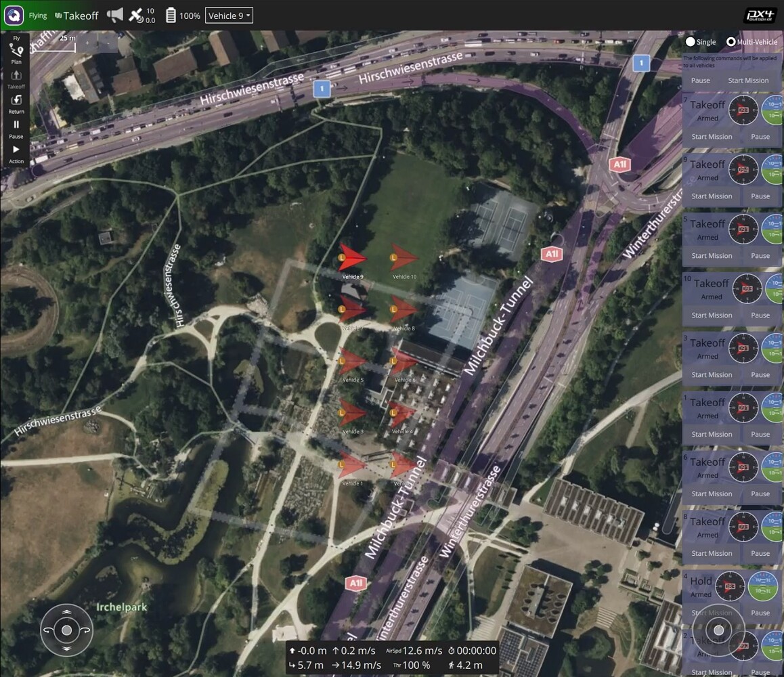Start Mission on Vehicle 7's card
784x677 pixels.
[712, 136]
